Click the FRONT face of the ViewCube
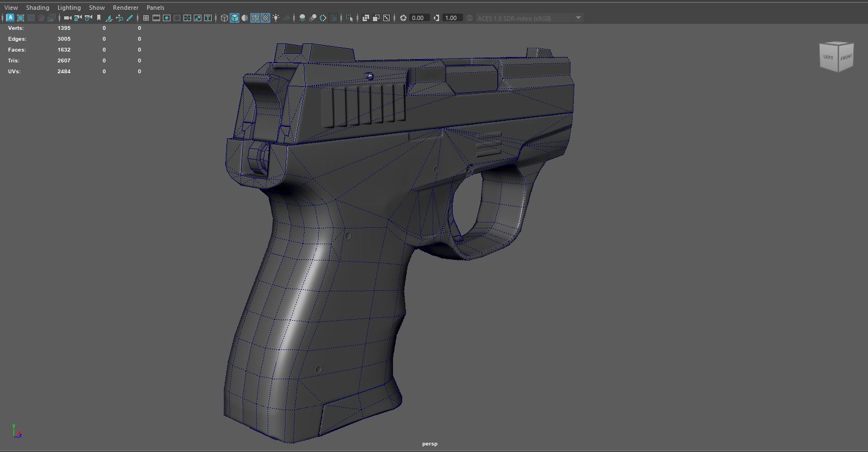This screenshot has width=868, height=452. [846, 57]
